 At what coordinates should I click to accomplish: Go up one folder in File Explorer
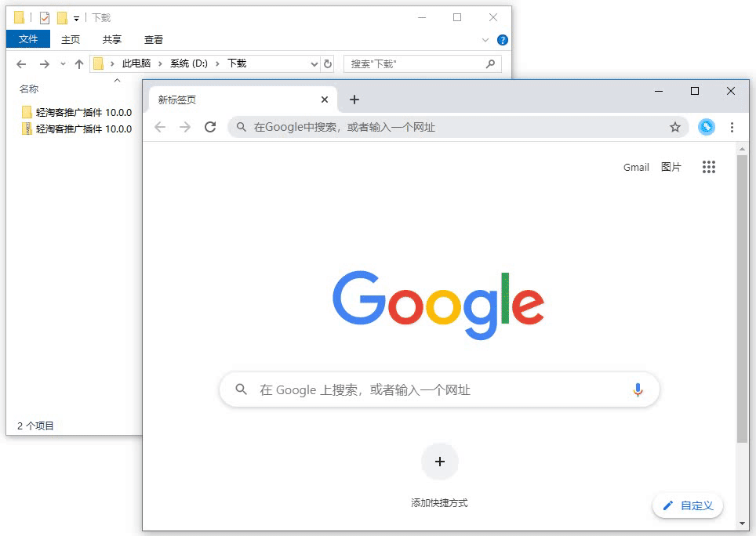[79, 64]
